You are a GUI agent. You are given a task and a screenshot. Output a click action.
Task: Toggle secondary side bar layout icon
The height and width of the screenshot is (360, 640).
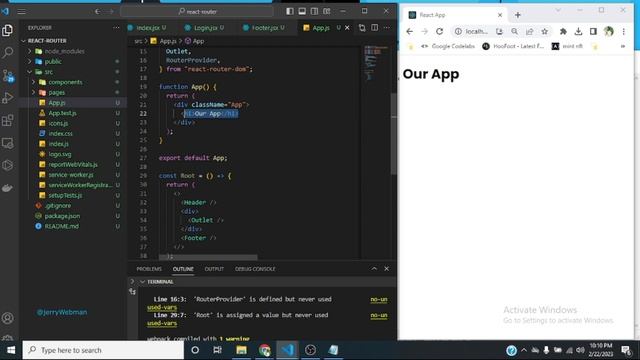coord(314,11)
